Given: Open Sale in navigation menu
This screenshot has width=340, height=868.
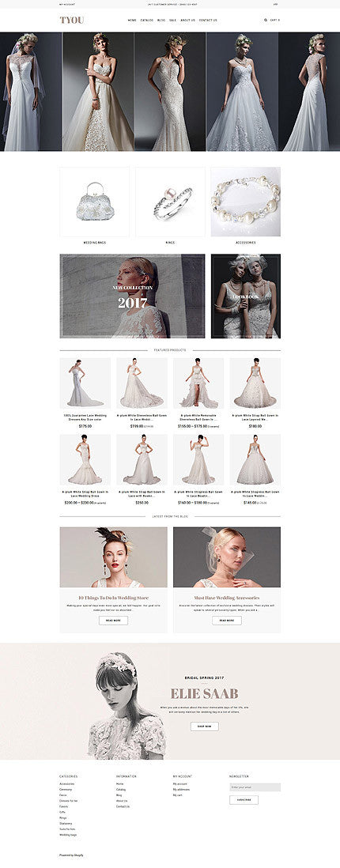Looking at the screenshot, I should [x=173, y=20].
